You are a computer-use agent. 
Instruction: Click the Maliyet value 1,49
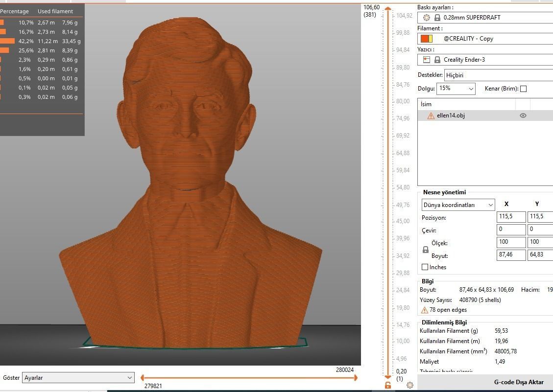click(500, 362)
